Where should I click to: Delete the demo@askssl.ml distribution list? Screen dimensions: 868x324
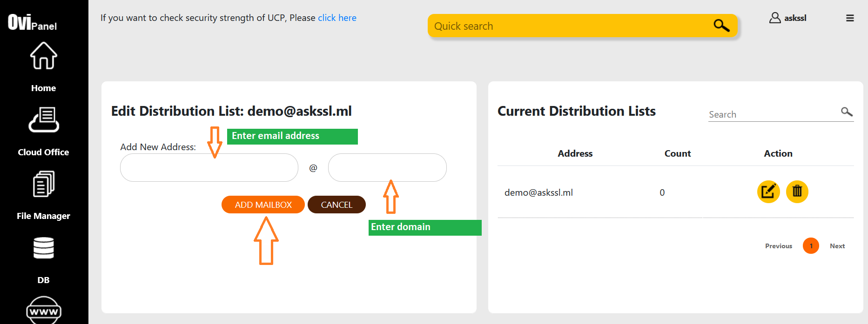797,192
